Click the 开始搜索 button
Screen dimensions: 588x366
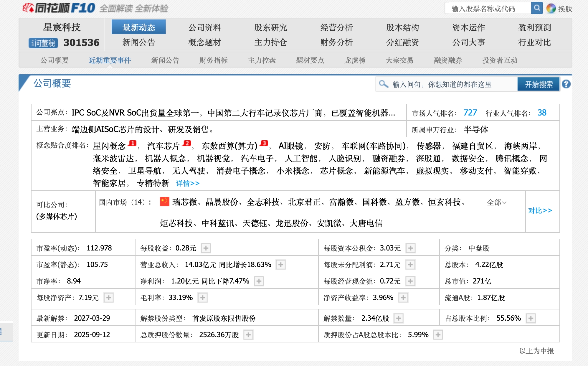coord(539,85)
